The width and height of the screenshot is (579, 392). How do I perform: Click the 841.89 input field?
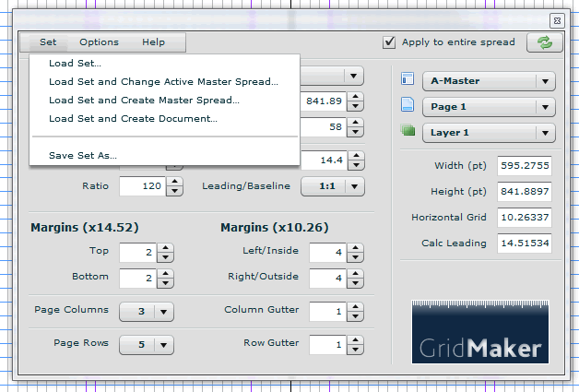coord(324,101)
